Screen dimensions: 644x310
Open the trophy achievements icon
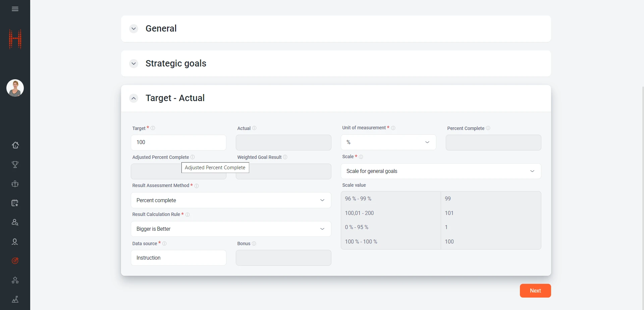tap(15, 165)
